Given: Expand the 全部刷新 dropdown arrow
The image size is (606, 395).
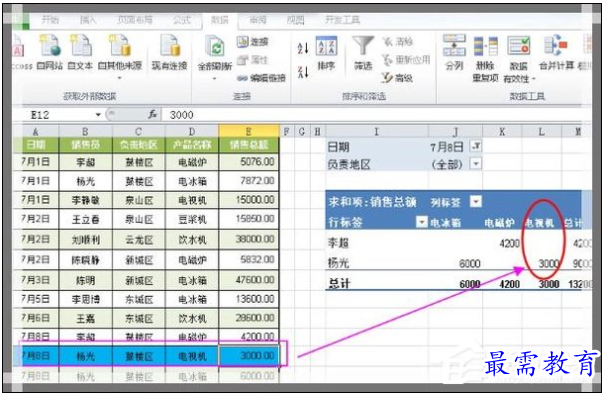Looking at the screenshot, I should tap(215, 78).
